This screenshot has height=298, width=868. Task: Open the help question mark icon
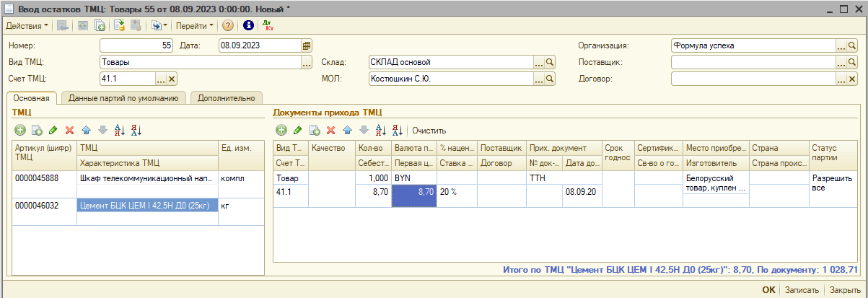coord(228,25)
